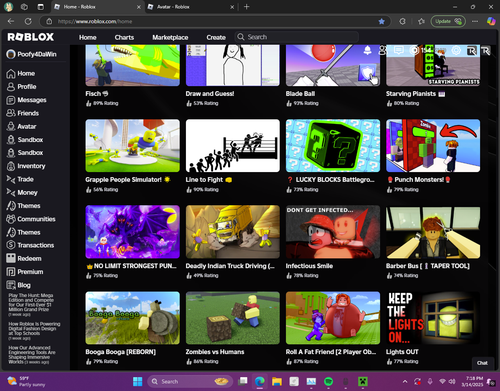Image resolution: width=500 pixels, height=391 pixels.
Task: Focus the Roblox search field
Action: (x=297, y=37)
